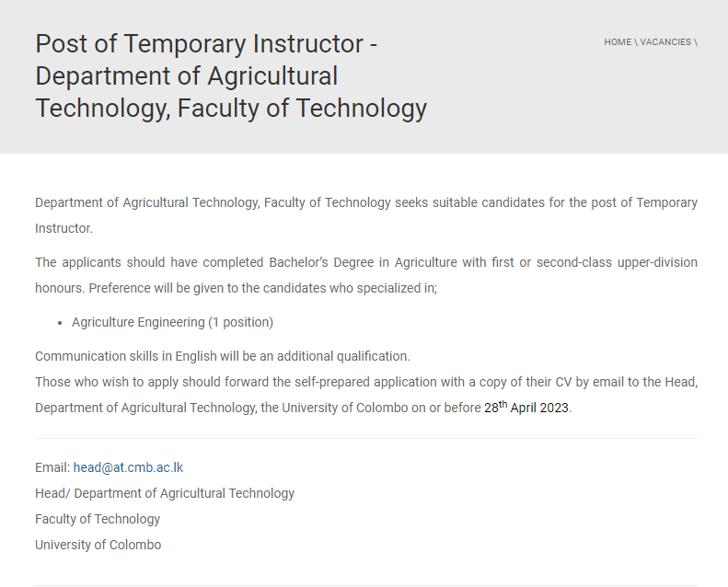Screen dimensions: 728x587
Task: Click the word 'Instructor.' ending the intro
Action: 64,228
